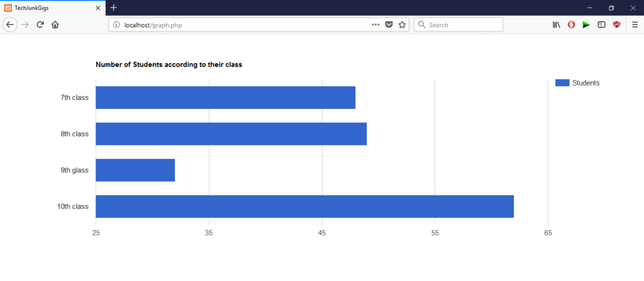Click the red shield extension icon
Viewport: 644px width, 281px height.
click(616, 25)
